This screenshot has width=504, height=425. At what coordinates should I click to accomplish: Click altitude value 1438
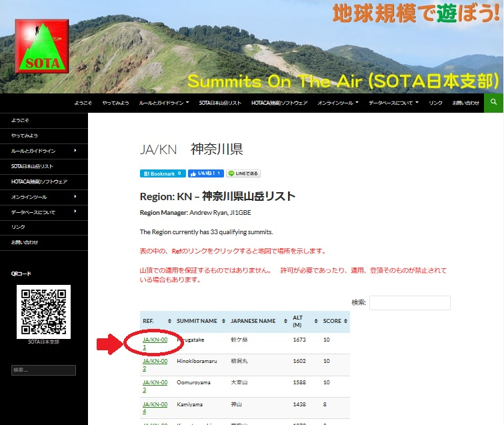pos(299,404)
